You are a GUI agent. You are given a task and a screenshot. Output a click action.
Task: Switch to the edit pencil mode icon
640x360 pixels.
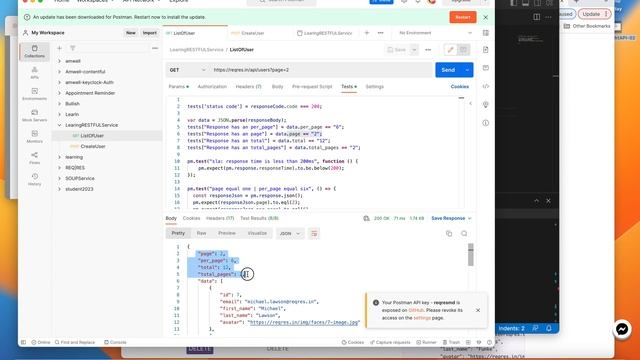(451, 50)
